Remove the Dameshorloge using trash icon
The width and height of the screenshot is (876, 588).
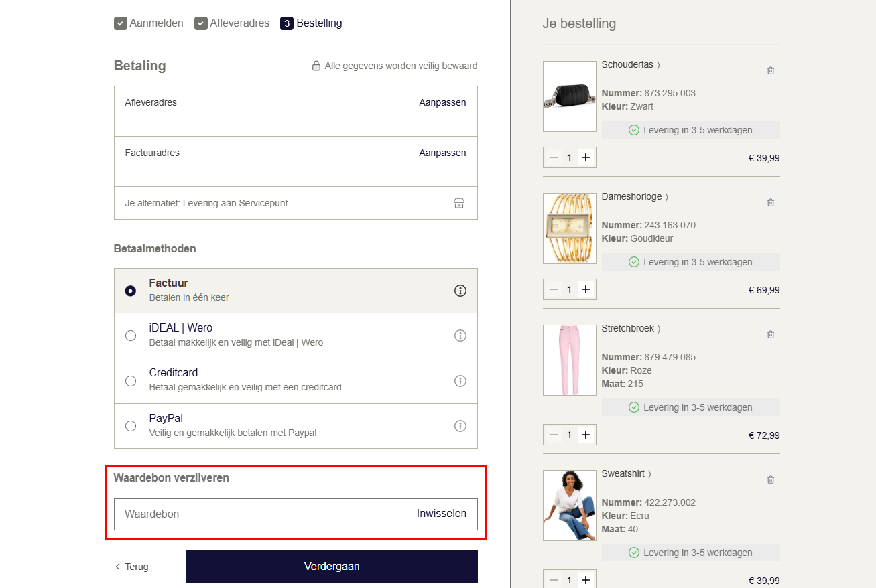tap(770, 202)
